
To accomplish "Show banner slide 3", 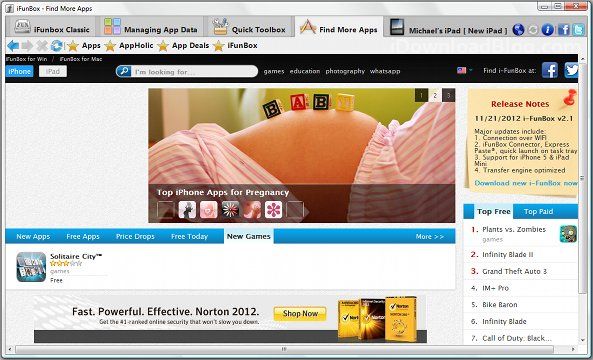I will [x=449, y=95].
